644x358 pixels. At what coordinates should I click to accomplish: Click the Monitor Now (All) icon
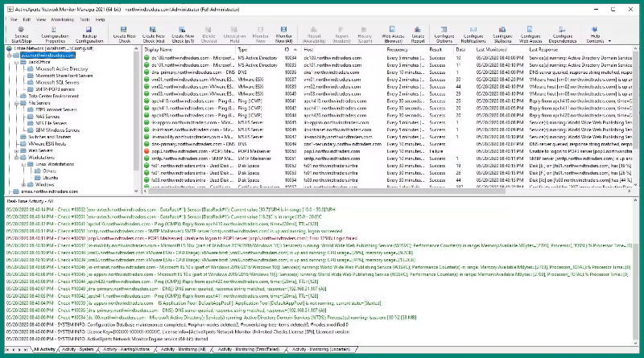(x=283, y=30)
